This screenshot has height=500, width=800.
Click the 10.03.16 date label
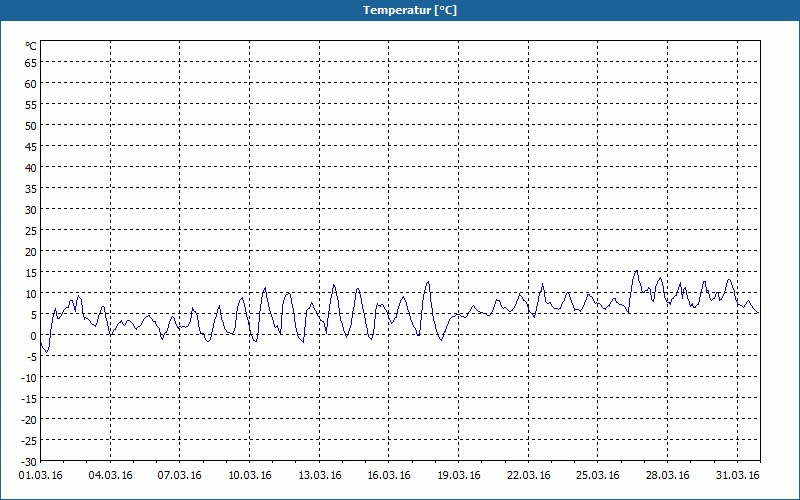click(x=249, y=475)
